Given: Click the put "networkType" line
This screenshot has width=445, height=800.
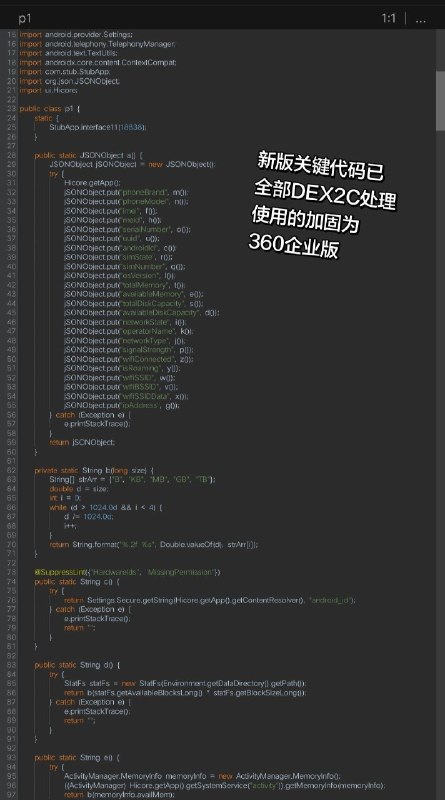Looking at the screenshot, I should [125, 340].
